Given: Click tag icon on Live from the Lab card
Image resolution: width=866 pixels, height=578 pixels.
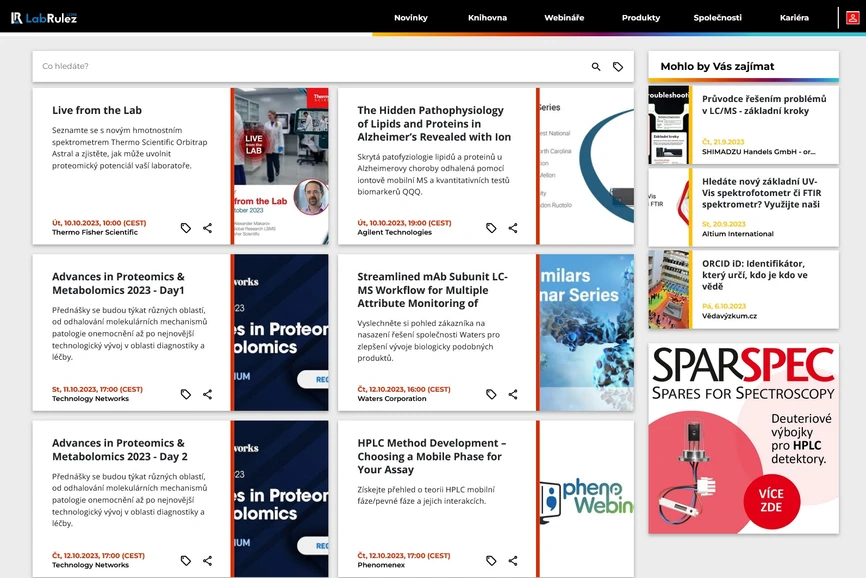Looking at the screenshot, I should pos(186,228).
